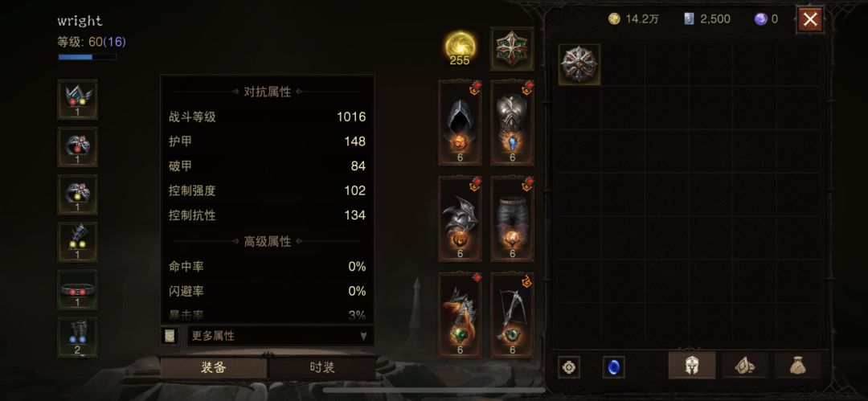Screen dimensions: 868x401
Task: Tap the golden orb showing 255
Action: [x=460, y=47]
